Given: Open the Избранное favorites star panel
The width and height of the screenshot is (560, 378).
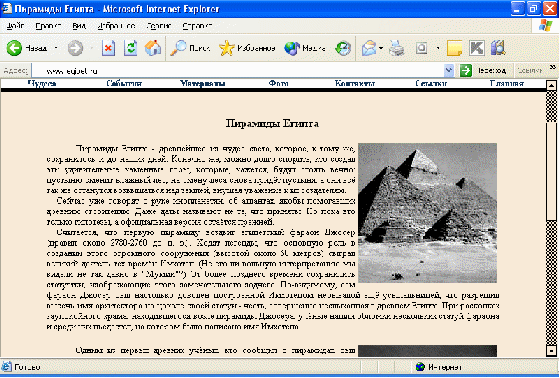Looking at the screenshot, I should click(247, 48).
